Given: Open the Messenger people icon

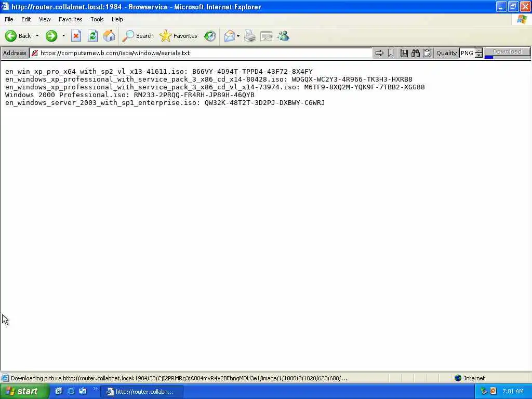Looking at the screenshot, I should coord(283,36).
